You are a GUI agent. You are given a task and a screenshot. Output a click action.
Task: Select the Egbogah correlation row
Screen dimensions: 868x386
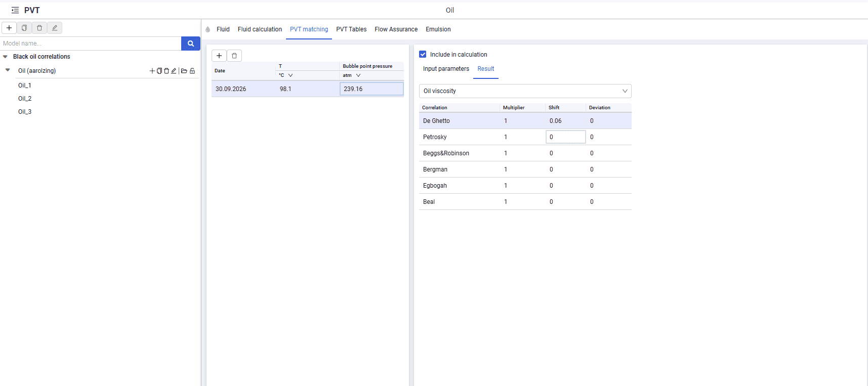(x=525, y=186)
